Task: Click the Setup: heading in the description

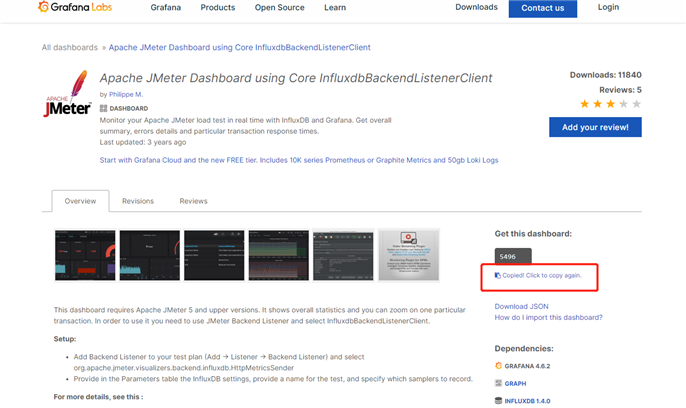Action: [65, 339]
